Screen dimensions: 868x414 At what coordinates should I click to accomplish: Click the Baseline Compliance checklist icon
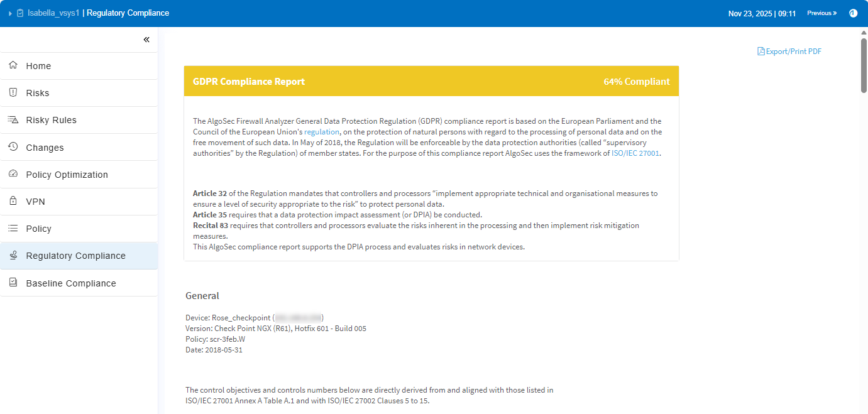(x=13, y=283)
